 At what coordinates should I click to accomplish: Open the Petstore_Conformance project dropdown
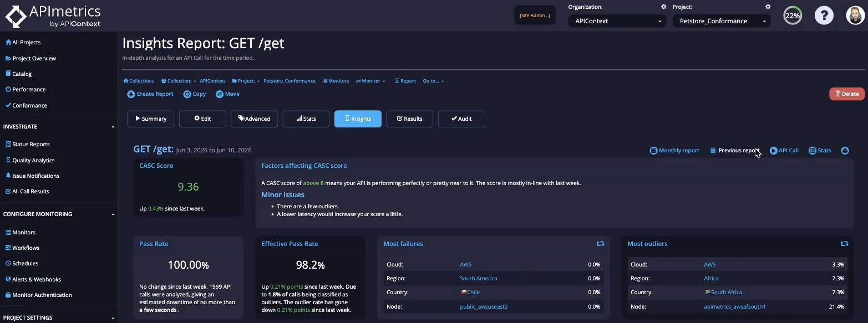coord(721,21)
